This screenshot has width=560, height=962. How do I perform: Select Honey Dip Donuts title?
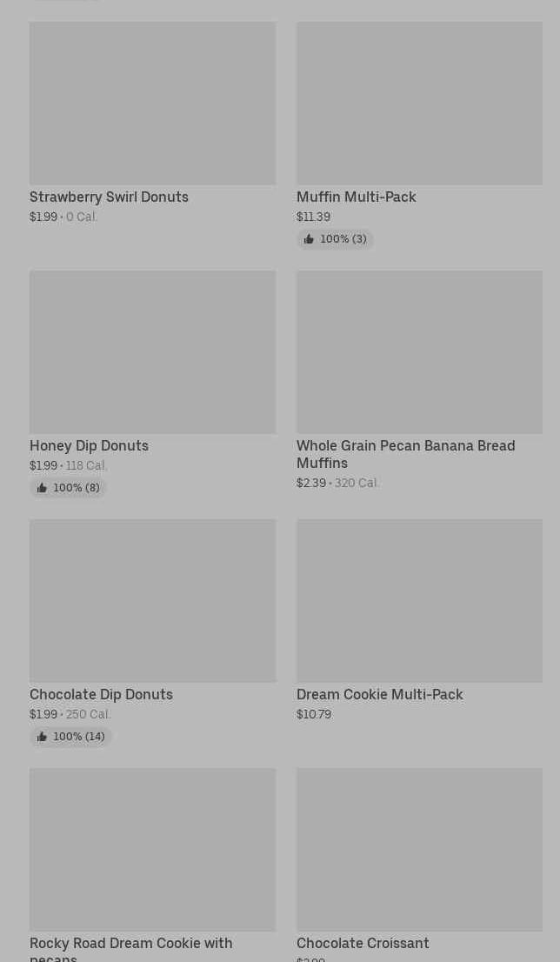89,445
